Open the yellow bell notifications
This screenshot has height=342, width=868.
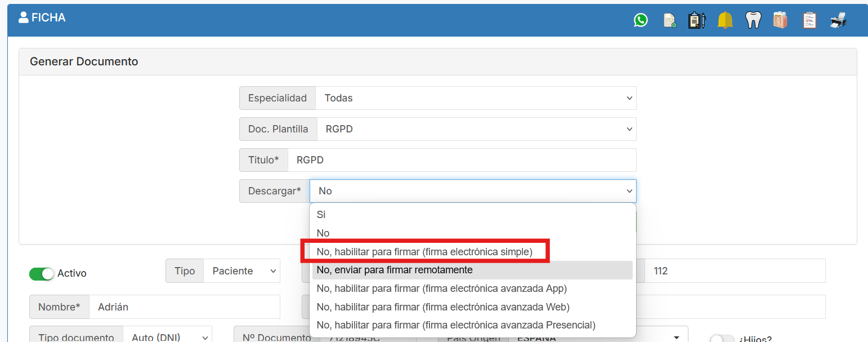coord(725,20)
